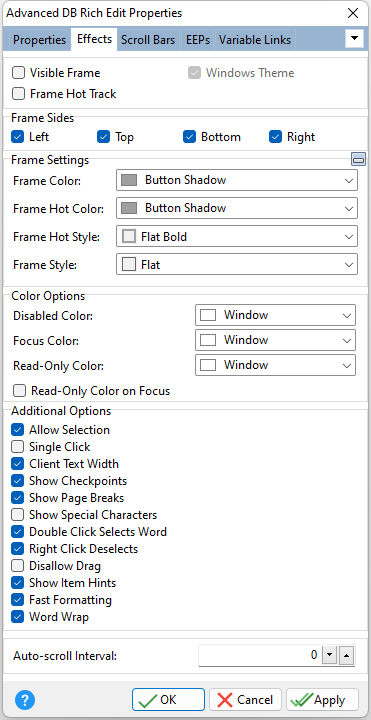Toggle Frame Hot Track checkbox

tap(19, 94)
